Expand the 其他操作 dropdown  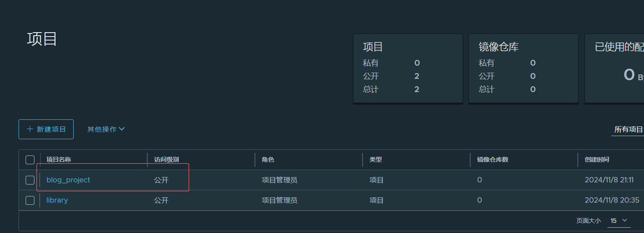[106, 129]
